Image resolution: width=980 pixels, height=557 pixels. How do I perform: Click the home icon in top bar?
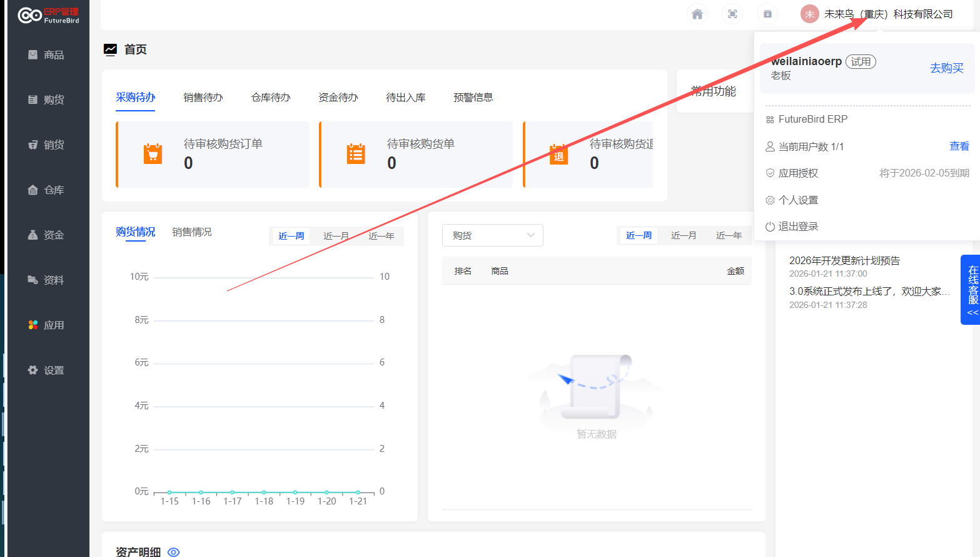point(697,14)
